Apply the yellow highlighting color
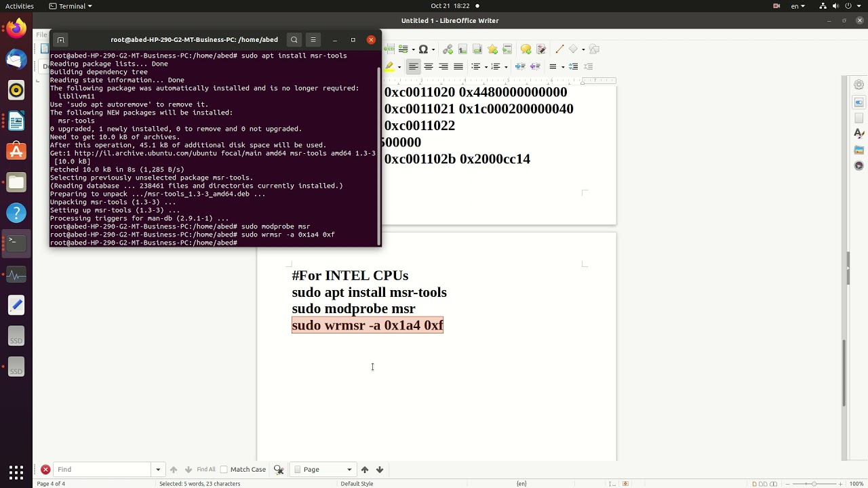This screenshot has height=488, width=868. coord(389,66)
